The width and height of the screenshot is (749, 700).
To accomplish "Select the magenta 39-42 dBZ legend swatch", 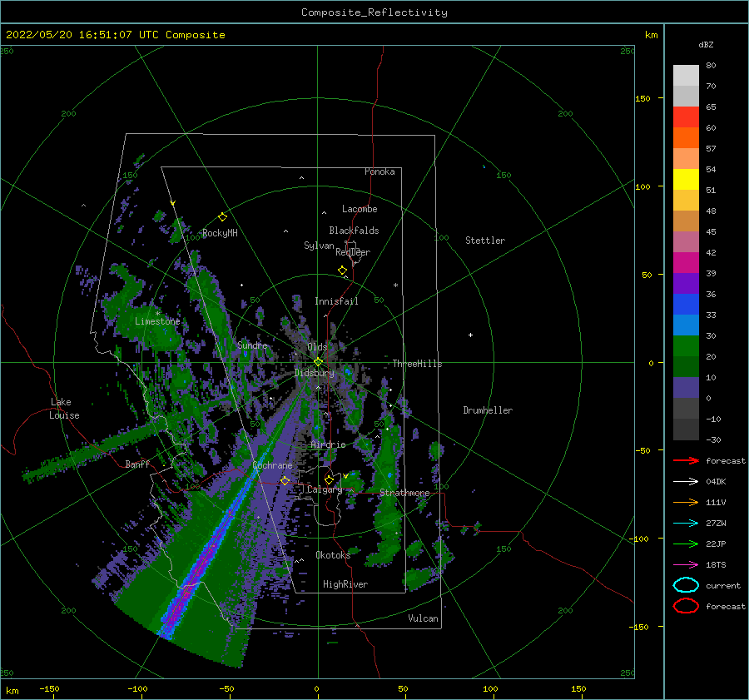I will point(686,262).
